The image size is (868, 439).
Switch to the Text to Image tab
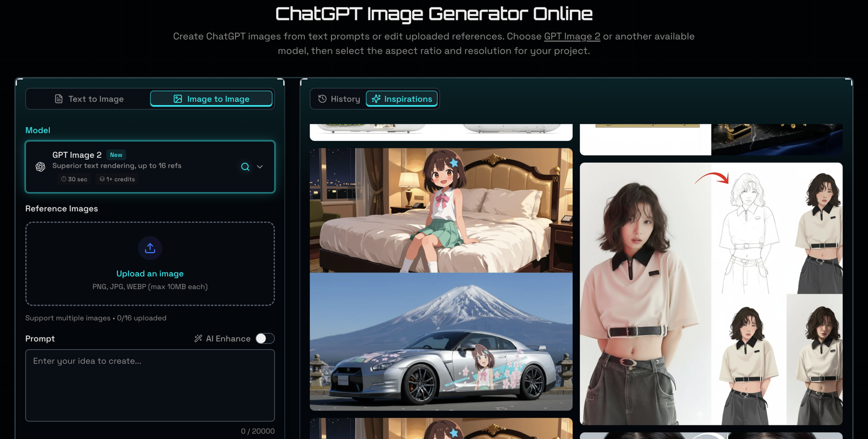tap(89, 99)
